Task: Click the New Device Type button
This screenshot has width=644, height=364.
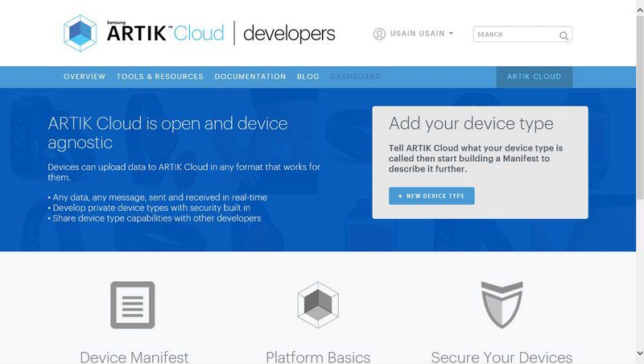Action: 431,196
